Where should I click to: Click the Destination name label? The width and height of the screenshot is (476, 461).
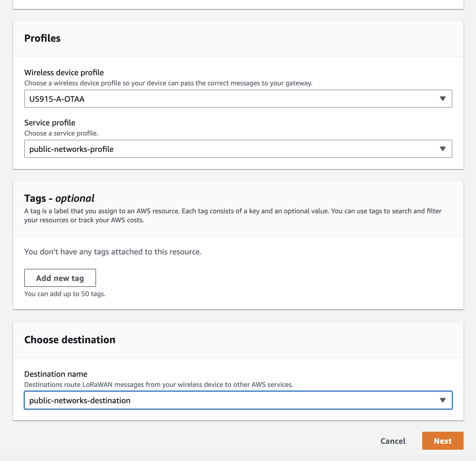[56, 374]
